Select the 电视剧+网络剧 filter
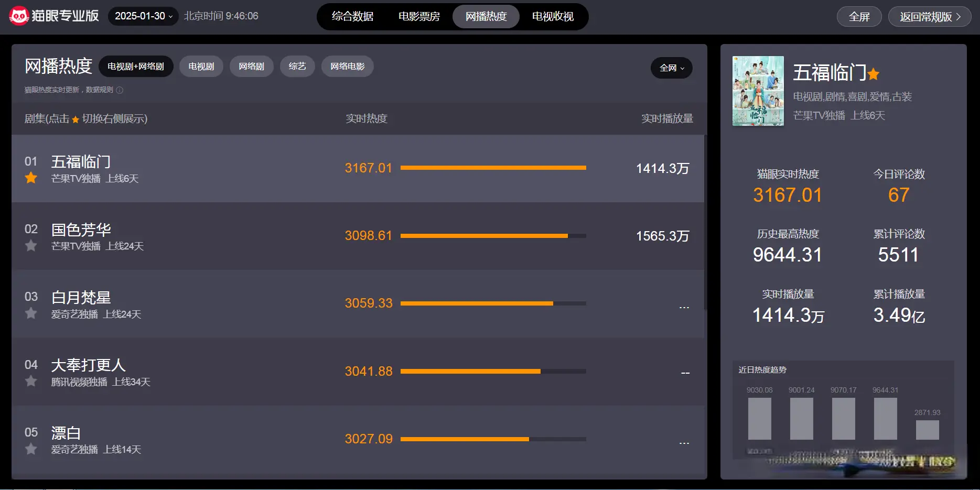Image resolution: width=980 pixels, height=490 pixels. coord(136,67)
